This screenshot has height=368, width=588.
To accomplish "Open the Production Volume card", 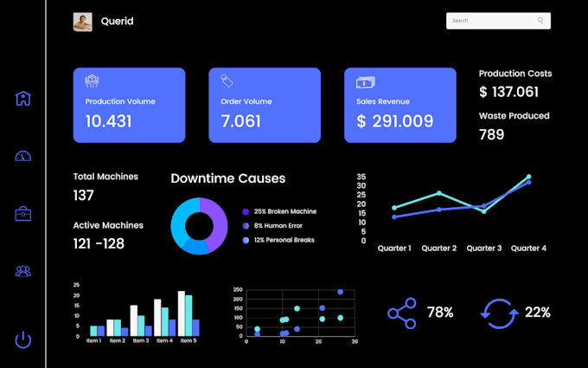I will 129,105.
